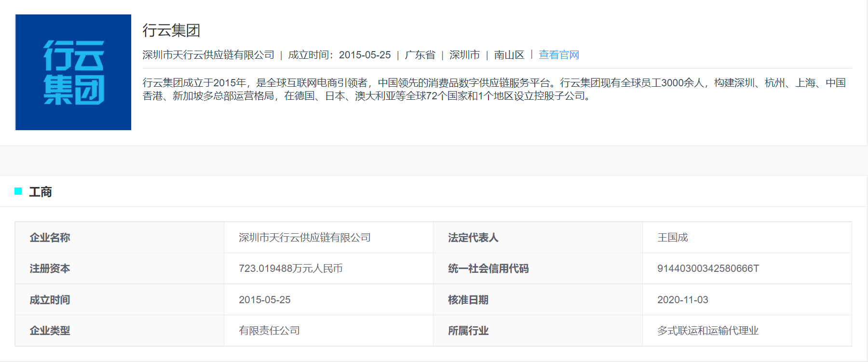The width and height of the screenshot is (868, 362).
Task: Select the legal representative 王国成
Action: (x=673, y=238)
